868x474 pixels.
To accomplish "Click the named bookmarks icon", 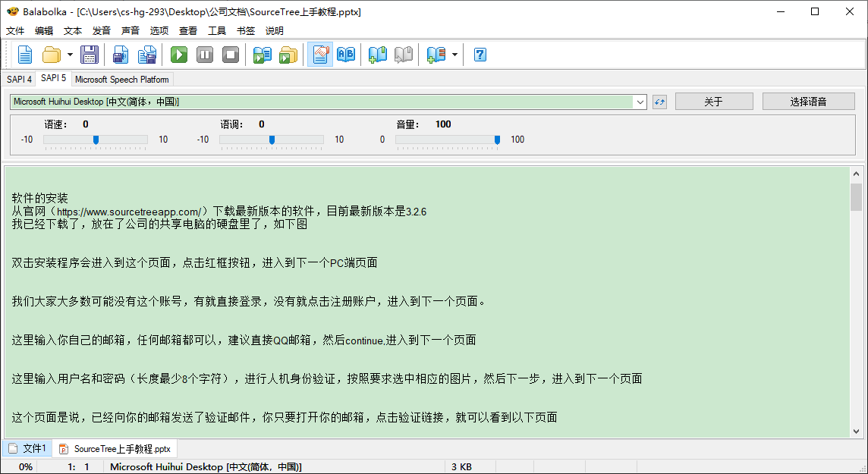I will (x=436, y=55).
